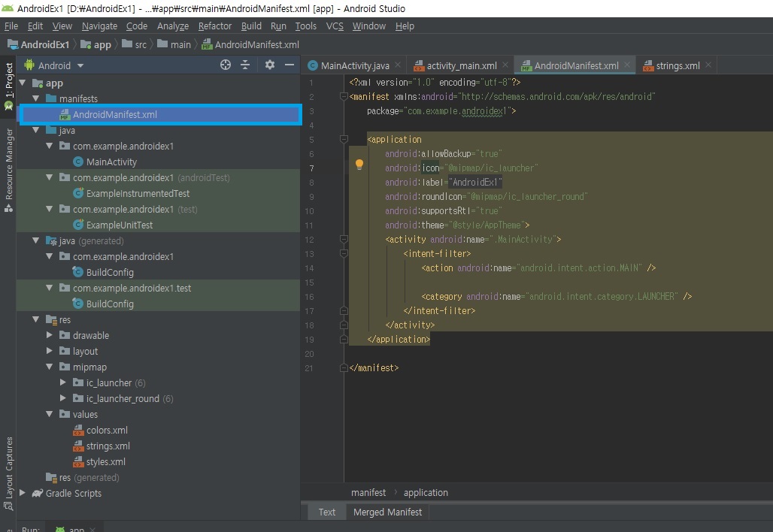The image size is (773, 532).
Task: Collapse the manifests folder
Action: coord(35,98)
